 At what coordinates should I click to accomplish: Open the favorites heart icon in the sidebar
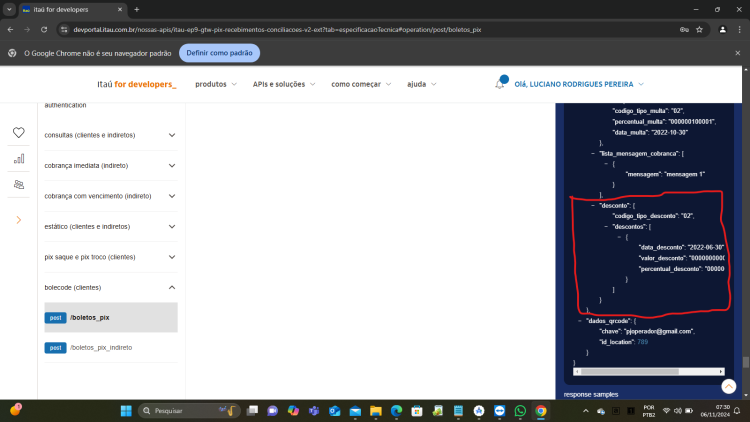tap(19, 133)
